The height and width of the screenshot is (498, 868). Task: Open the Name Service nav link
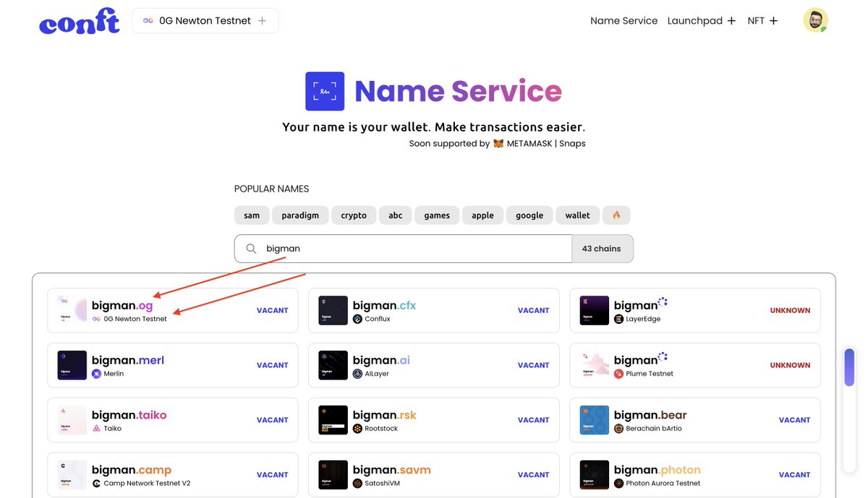tap(624, 21)
